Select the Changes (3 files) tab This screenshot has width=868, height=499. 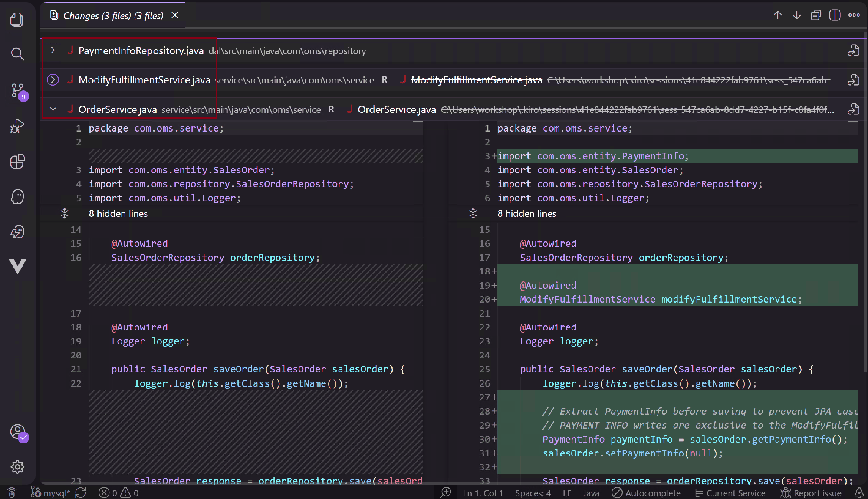pos(113,16)
